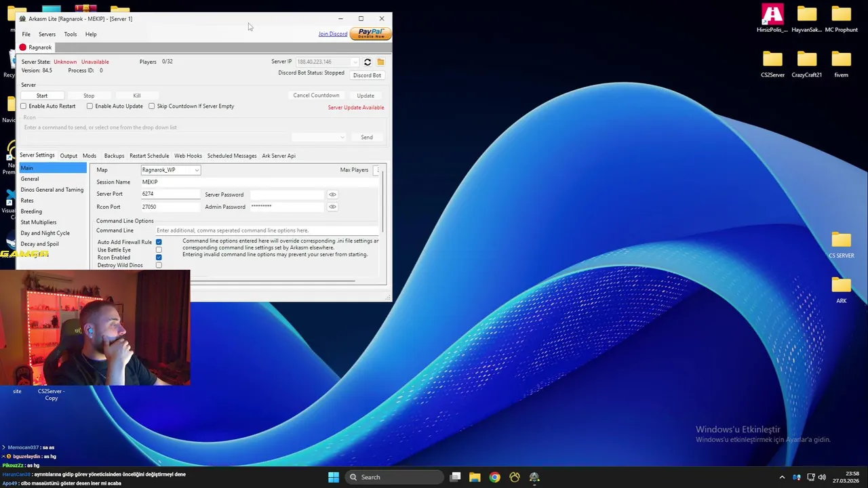Launch Google Chrome from taskbar

click(x=494, y=477)
